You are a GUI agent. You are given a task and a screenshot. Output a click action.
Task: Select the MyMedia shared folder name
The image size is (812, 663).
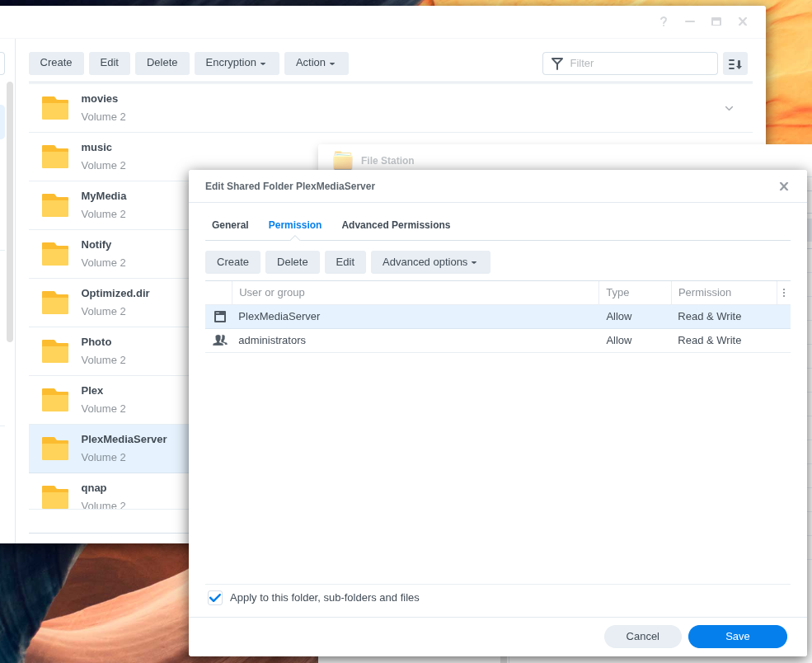pyautogui.click(x=104, y=196)
